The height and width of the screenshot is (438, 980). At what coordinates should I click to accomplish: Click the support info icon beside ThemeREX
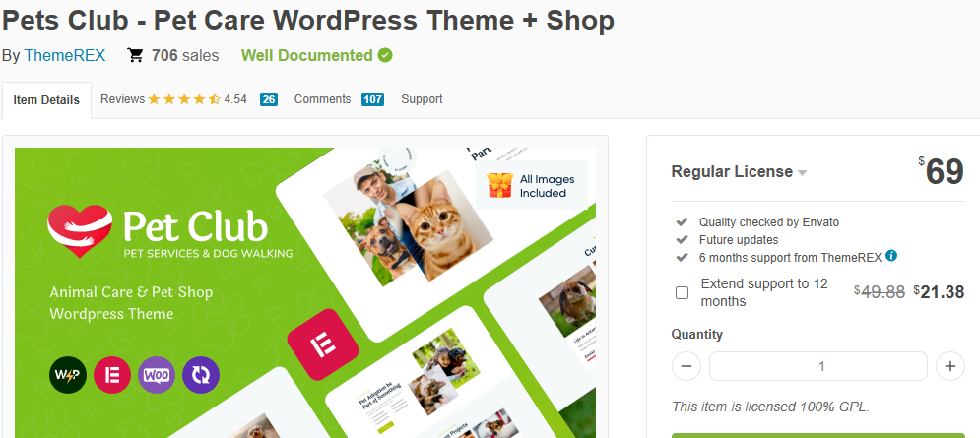coord(892,255)
